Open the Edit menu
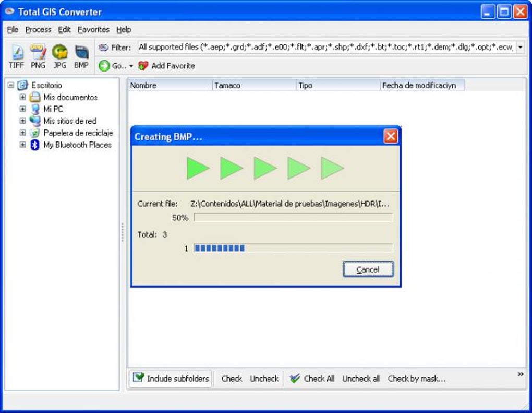Screen dimensions: 532x413 [x=64, y=30]
